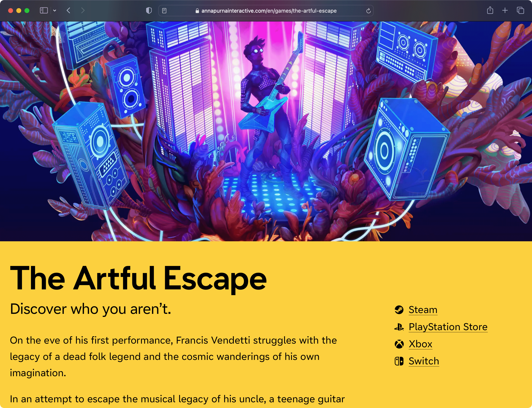
Task: Show the Reader view page icon
Action: click(x=164, y=11)
